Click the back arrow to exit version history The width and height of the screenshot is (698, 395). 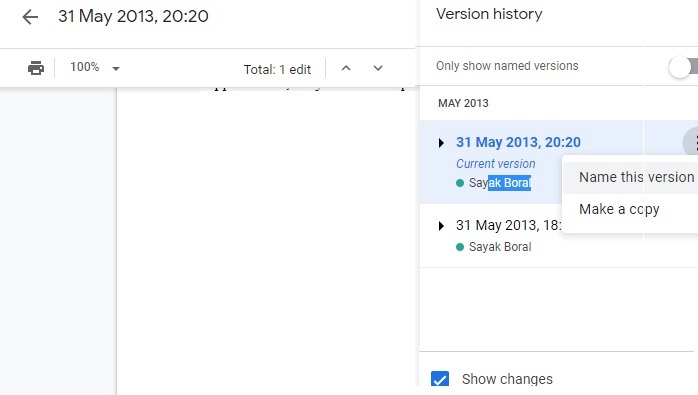pos(30,17)
